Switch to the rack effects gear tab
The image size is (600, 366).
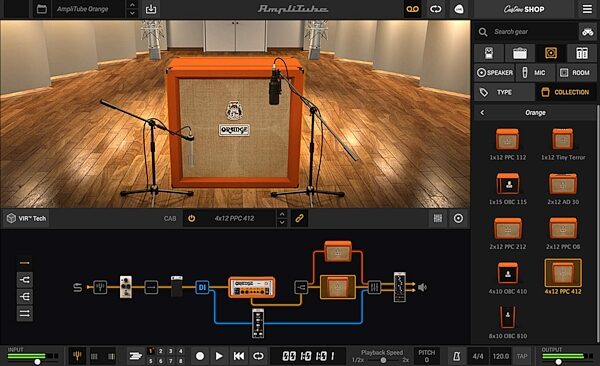pyautogui.click(x=582, y=53)
